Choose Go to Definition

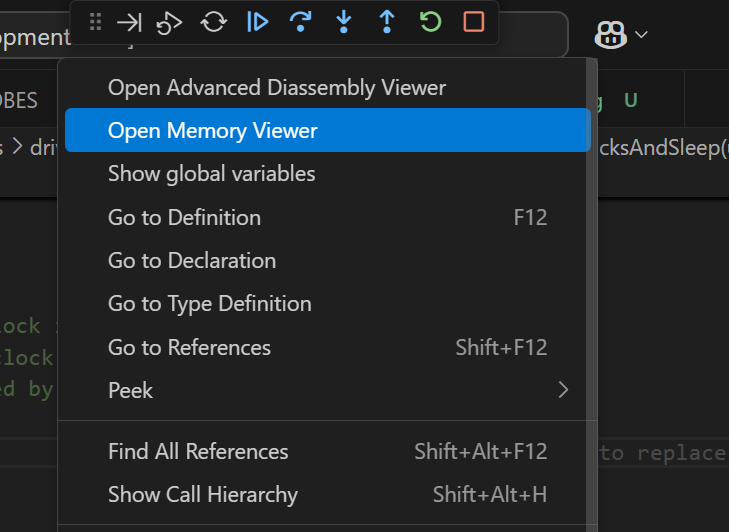click(x=184, y=218)
